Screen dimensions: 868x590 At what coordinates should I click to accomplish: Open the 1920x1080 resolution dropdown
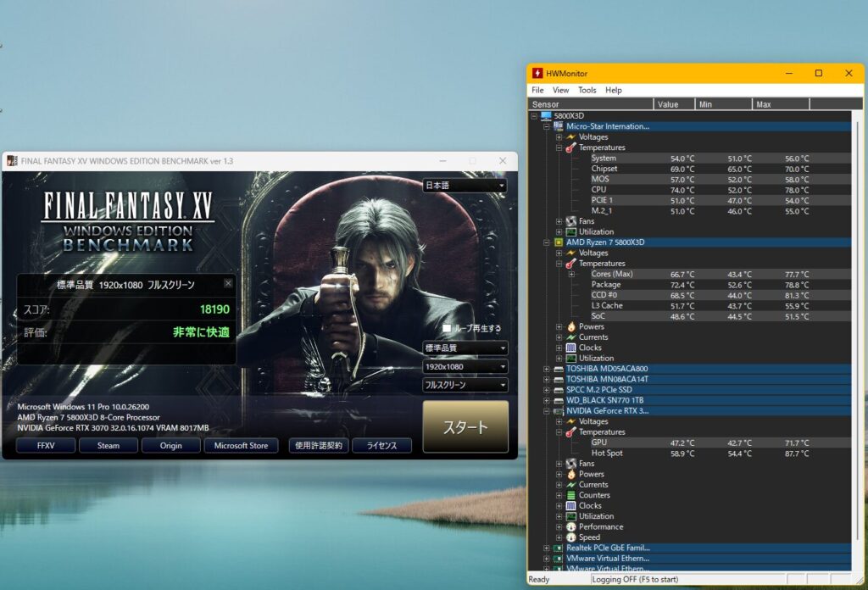(465, 366)
